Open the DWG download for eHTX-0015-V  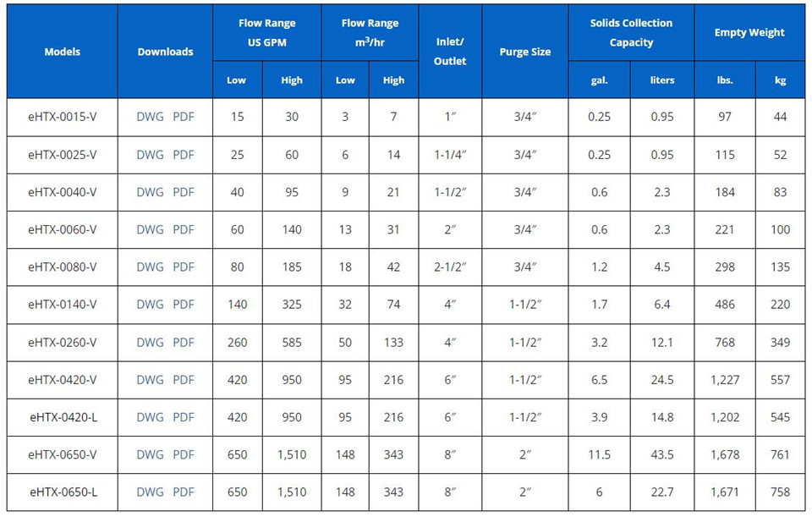click(x=151, y=117)
